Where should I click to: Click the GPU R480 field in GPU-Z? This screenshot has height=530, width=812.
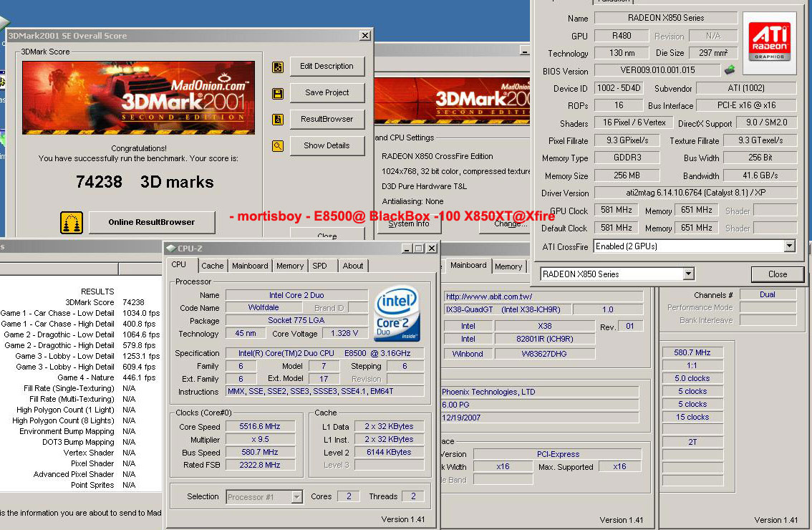click(621, 36)
